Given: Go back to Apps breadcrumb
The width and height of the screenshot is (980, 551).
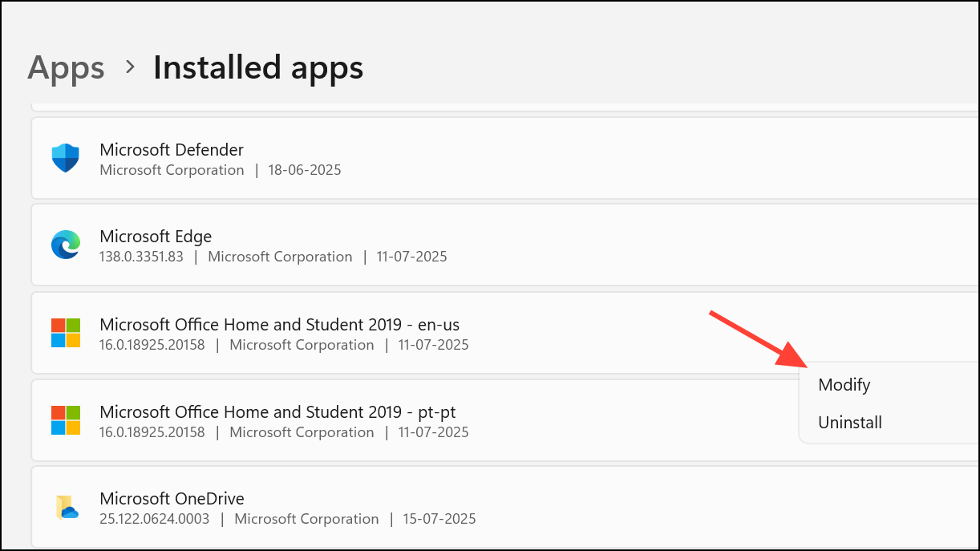Looking at the screenshot, I should pyautogui.click(x=66, y=68).
